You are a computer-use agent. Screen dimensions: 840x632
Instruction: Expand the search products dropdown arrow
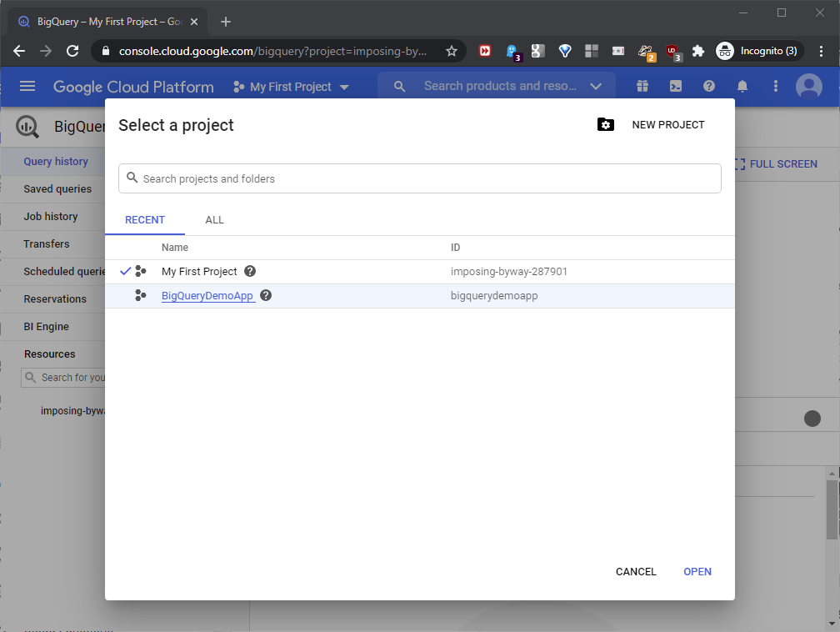coord(596,86)
